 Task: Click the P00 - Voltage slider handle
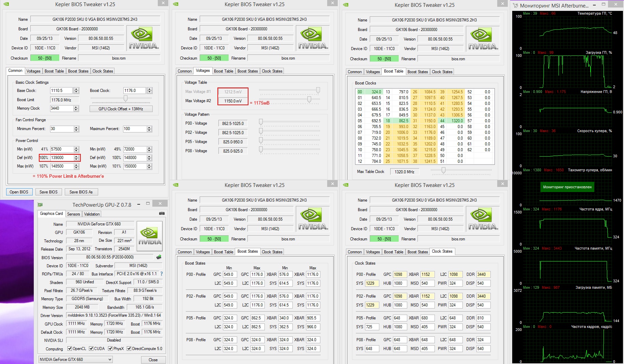click(261, 122)
